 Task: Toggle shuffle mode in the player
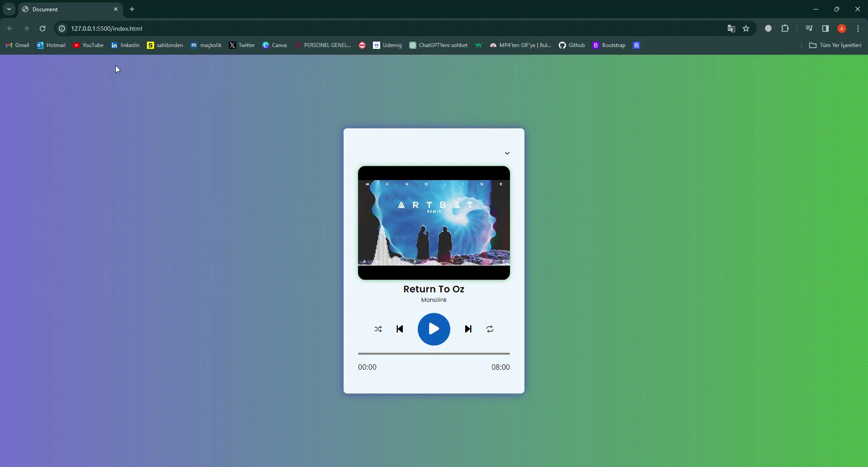pyautogui.click(x=378, y=329)
